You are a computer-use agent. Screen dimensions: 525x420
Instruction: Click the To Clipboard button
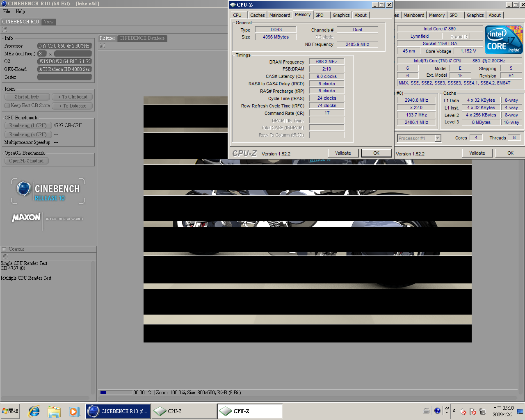click(x=72, y=97)
